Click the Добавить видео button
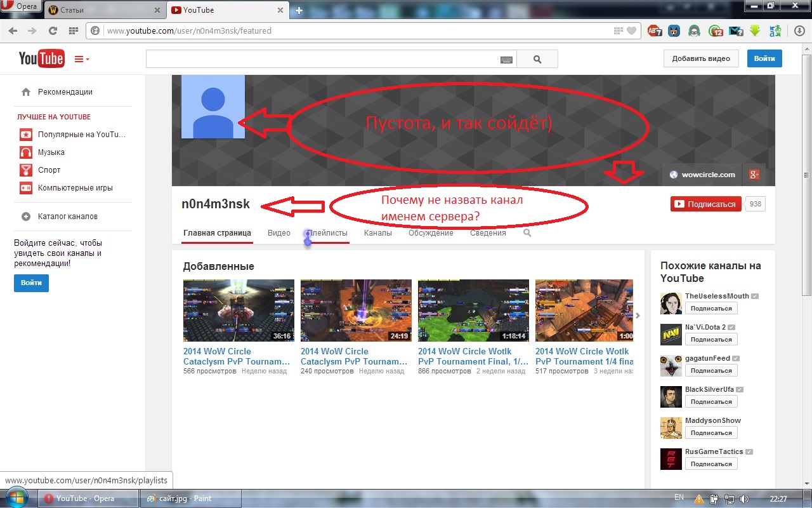 coord(701,58)
